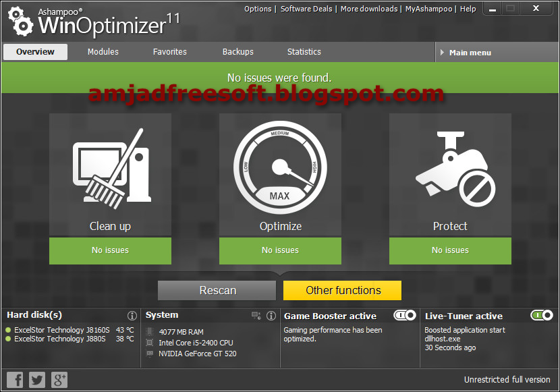Image resolution: width=560 pixels, height=392 pixels.
Task: Click status dot for ExcelStor J8160S
Action: 8,330
